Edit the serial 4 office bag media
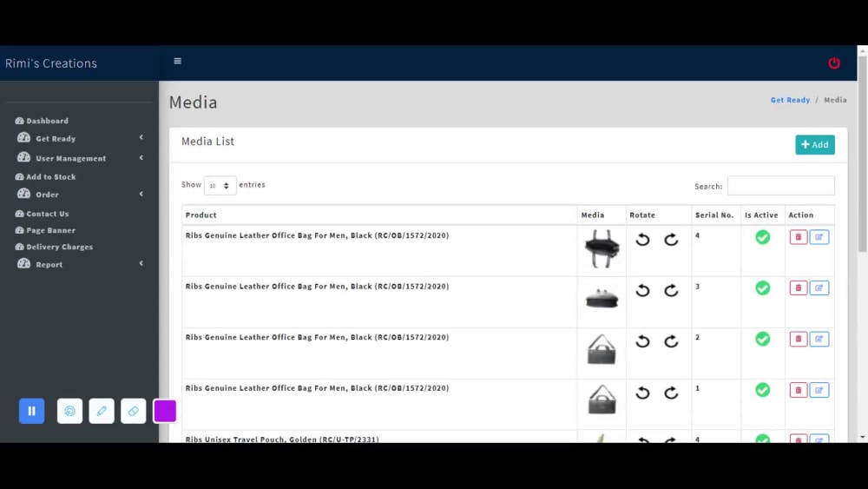The height and width of the screenshot is (489, 868). click(x=819, y=237)
